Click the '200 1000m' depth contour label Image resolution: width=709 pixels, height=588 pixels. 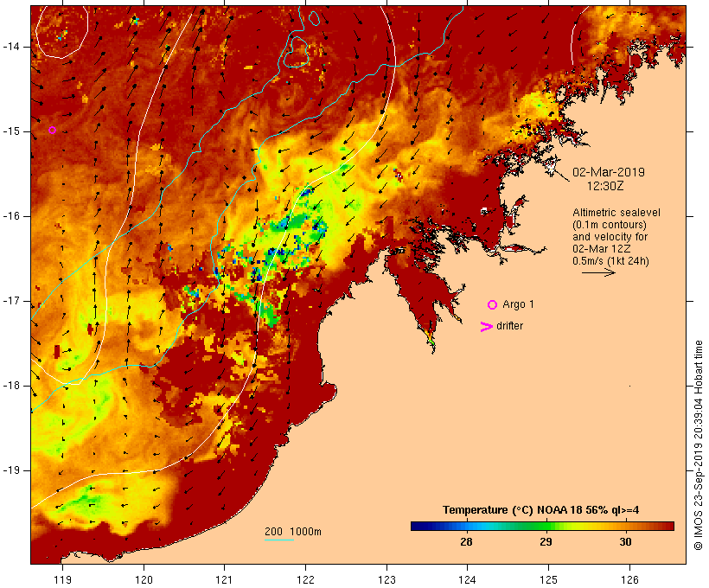tap(293, 532)
